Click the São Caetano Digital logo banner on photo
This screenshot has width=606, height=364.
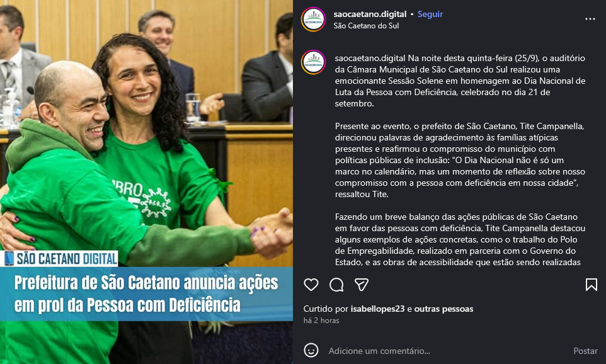(x=59, y=258)
